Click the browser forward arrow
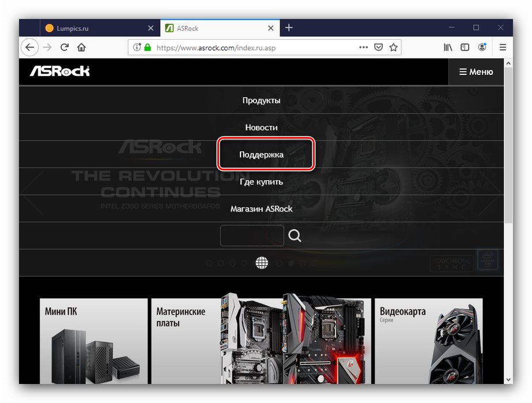The image size is (532, 403). (47, 47)
